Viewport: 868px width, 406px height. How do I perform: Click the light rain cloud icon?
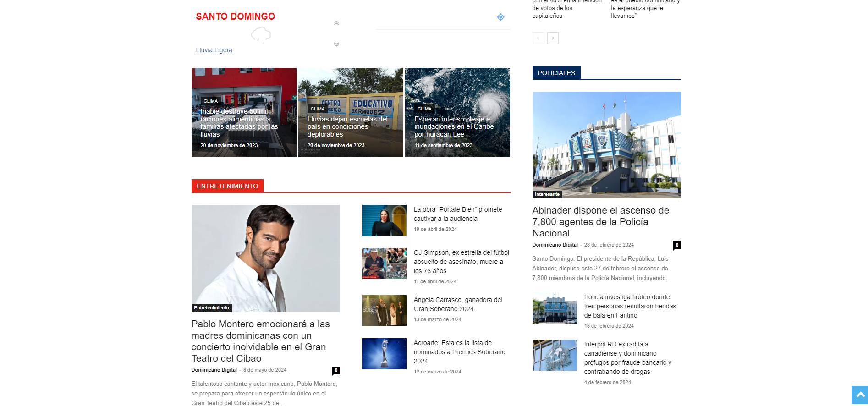261,34
